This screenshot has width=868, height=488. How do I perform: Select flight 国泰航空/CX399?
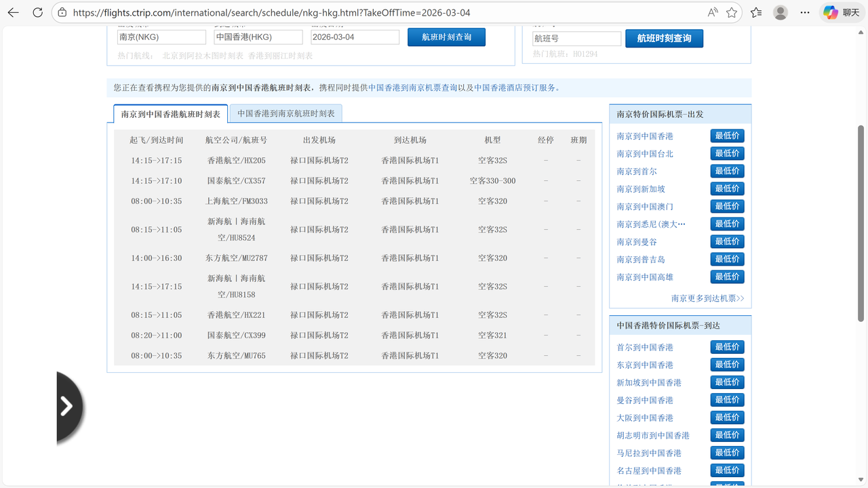(x=237, y=335)
